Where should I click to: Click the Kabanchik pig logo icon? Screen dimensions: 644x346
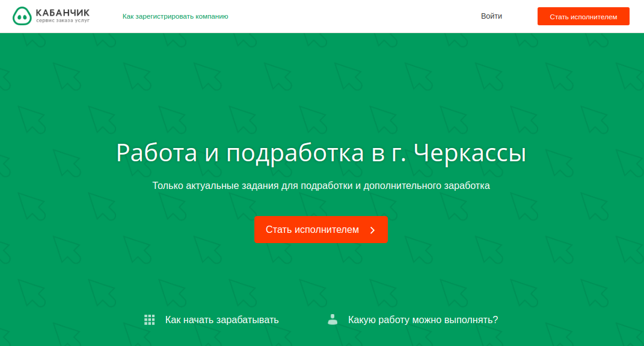point(22,16)
